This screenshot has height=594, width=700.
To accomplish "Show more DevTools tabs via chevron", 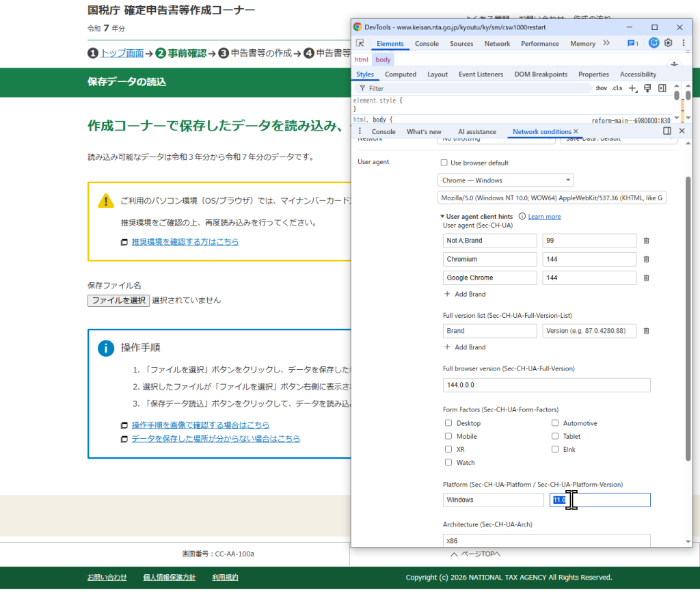I will point(606,43).
